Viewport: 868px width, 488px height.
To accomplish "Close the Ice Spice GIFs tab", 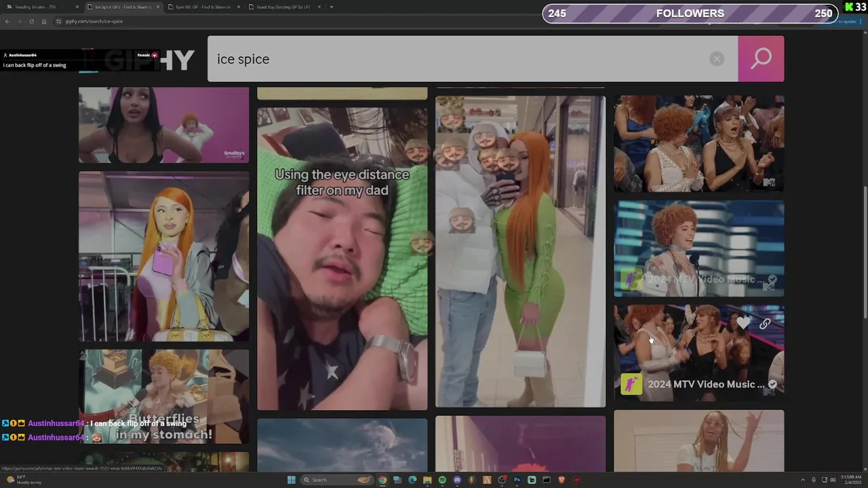I will pos(158,7).
